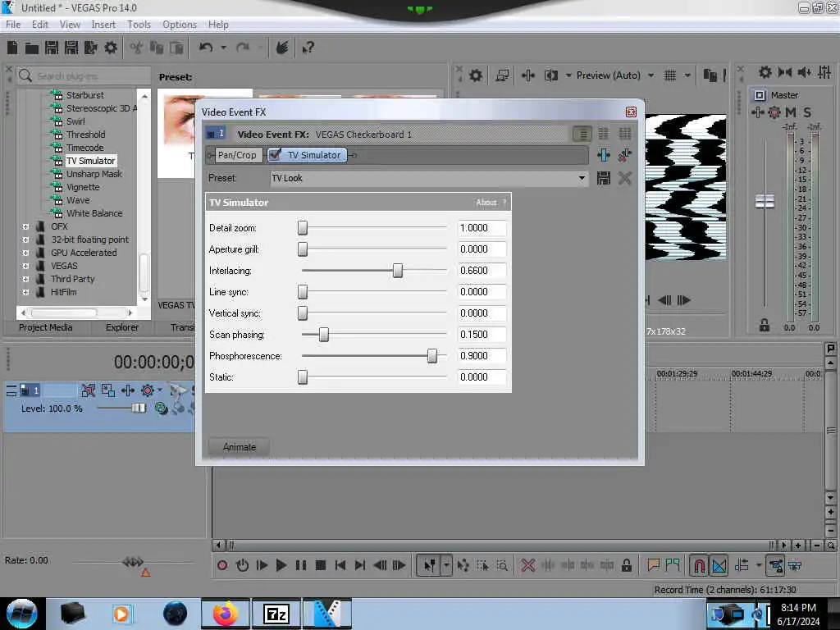Expand the 32-bit floating point folder
Screen dimensions: 840x630
[x=25, y=240]
